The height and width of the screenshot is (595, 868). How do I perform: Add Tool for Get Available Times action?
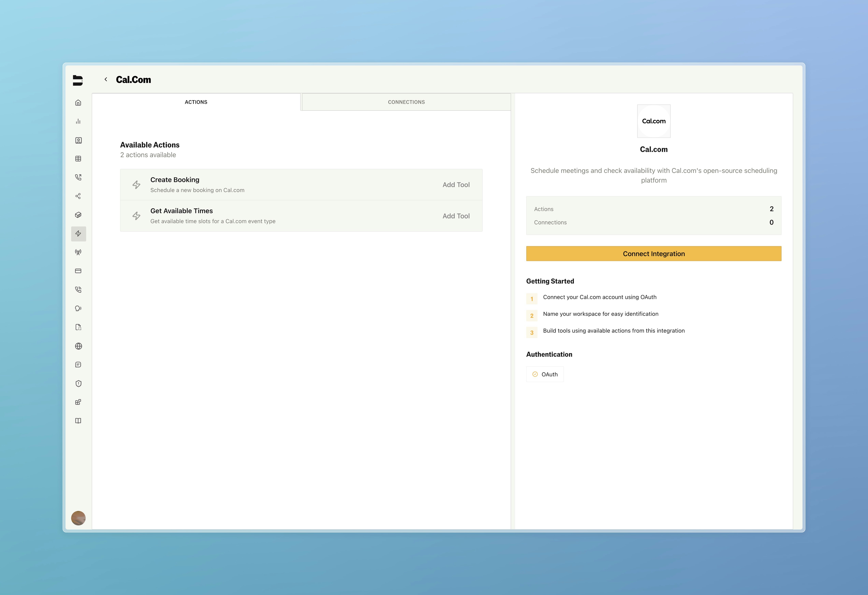[456, 216]
